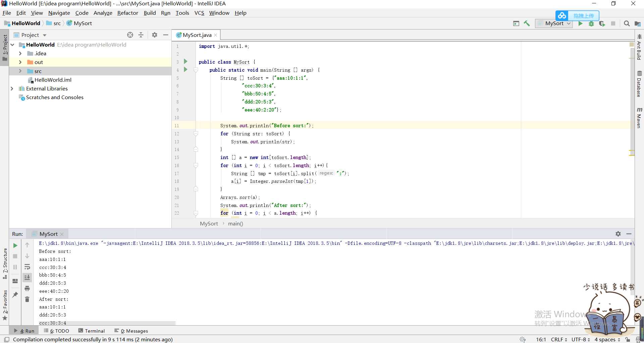Click the Run panel icon above the pin
The image size is (644, 343).
[x=15, y=281]
